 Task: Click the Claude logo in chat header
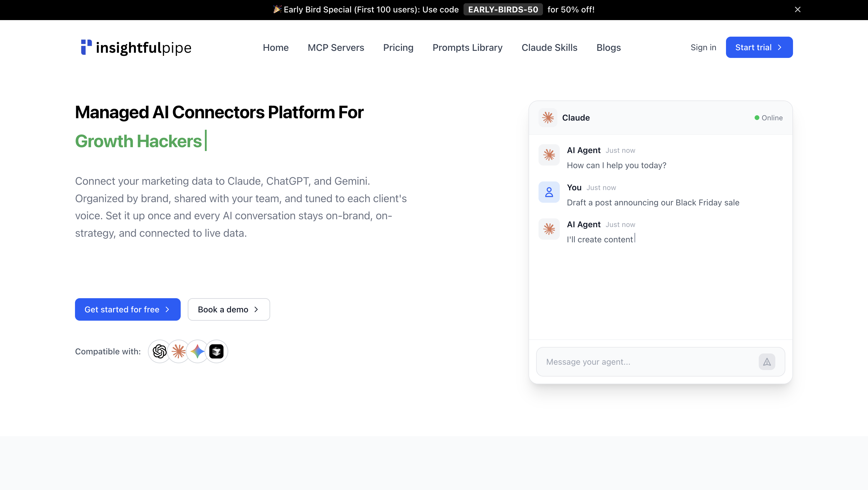point(548,118)
